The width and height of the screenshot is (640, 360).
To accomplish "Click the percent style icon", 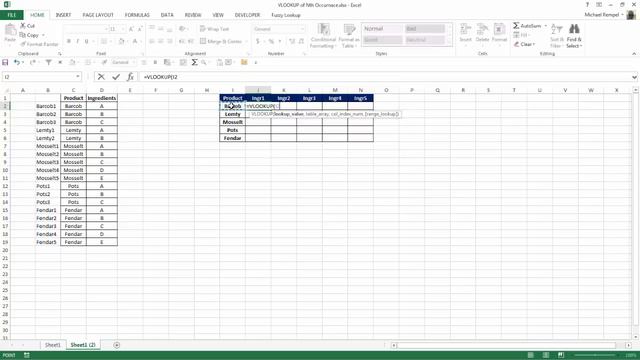I will 271,41.
